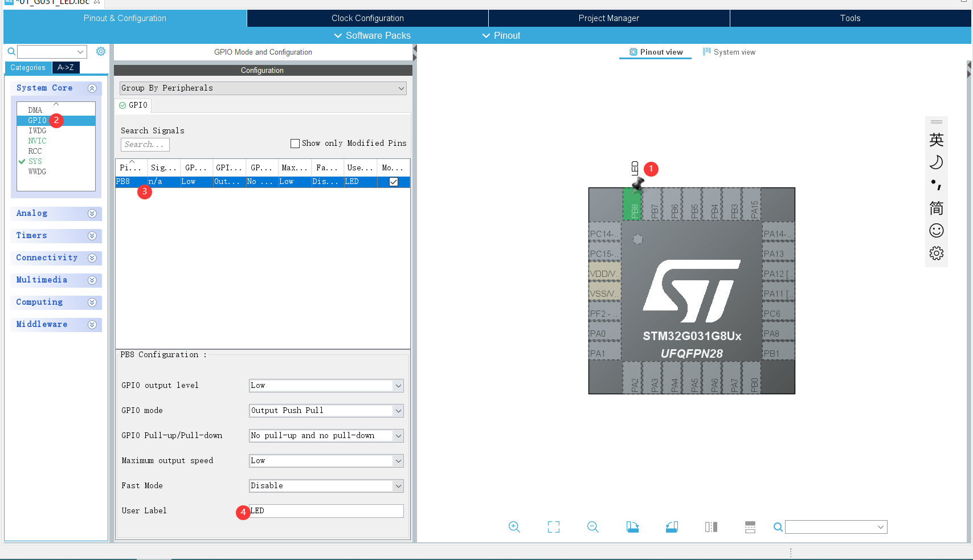Switch to System view
Screen dimensions: 973x560
729,52
